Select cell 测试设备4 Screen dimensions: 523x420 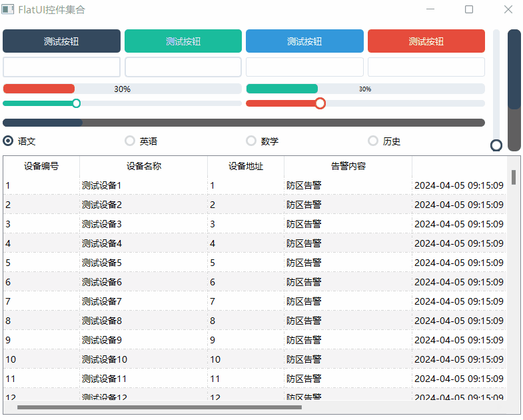tap(143, 243)
